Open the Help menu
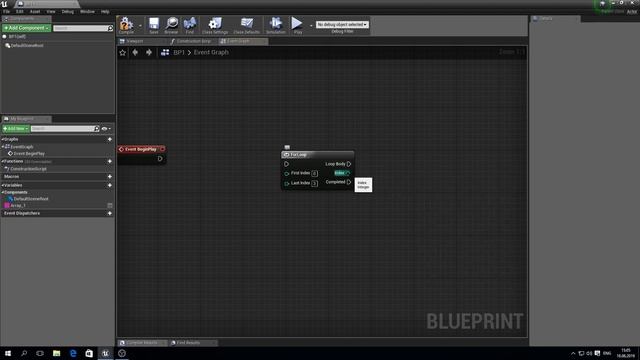This screenshot has height=360, width=640. tap(105, 11)
